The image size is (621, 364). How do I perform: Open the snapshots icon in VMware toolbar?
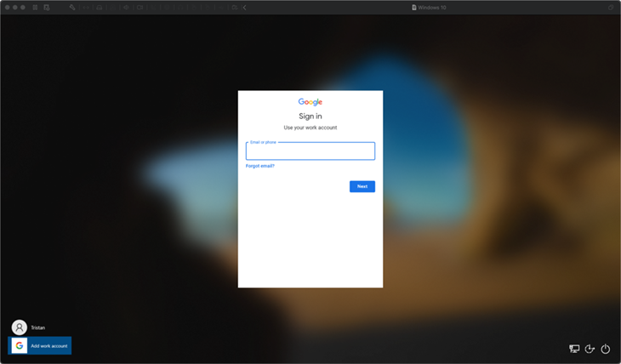coord(47,7)
